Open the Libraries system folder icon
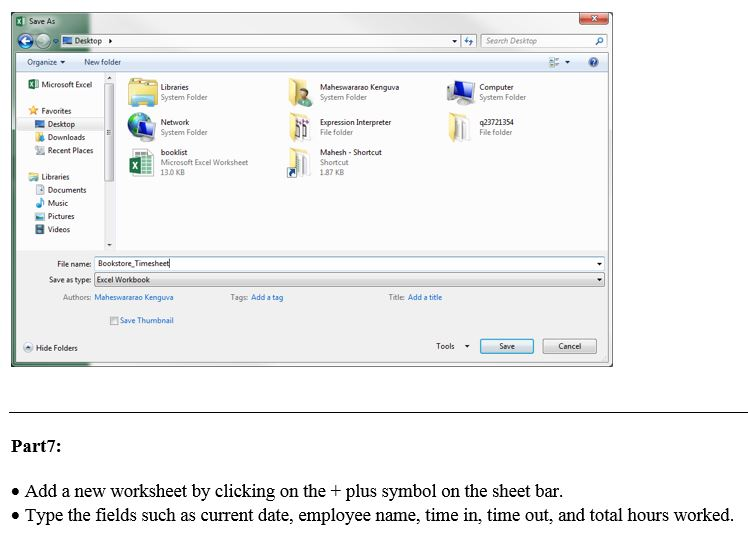The width and height of the screenshot is (748, 534). 142,92
